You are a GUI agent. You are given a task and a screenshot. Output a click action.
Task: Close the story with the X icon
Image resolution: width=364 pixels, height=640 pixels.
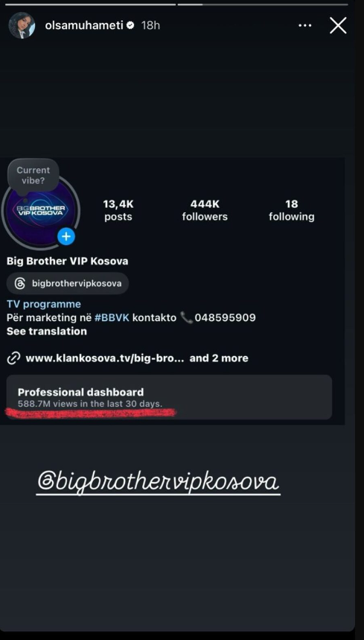pos(338,25)
